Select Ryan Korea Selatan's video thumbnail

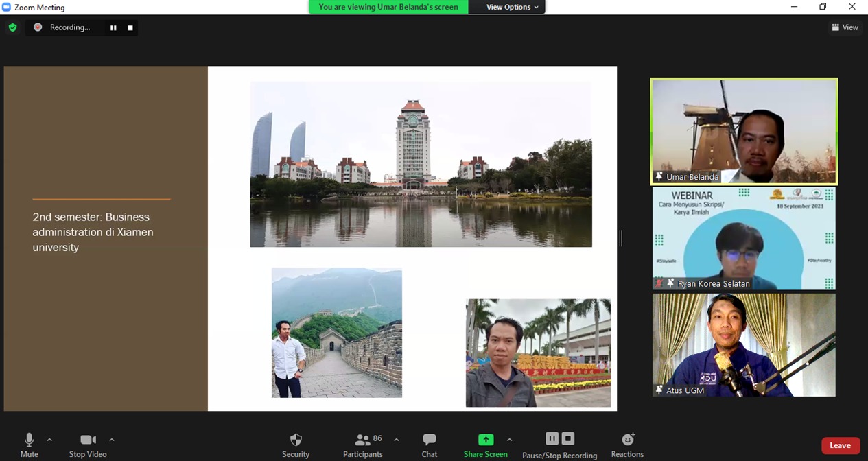(744, 238)
